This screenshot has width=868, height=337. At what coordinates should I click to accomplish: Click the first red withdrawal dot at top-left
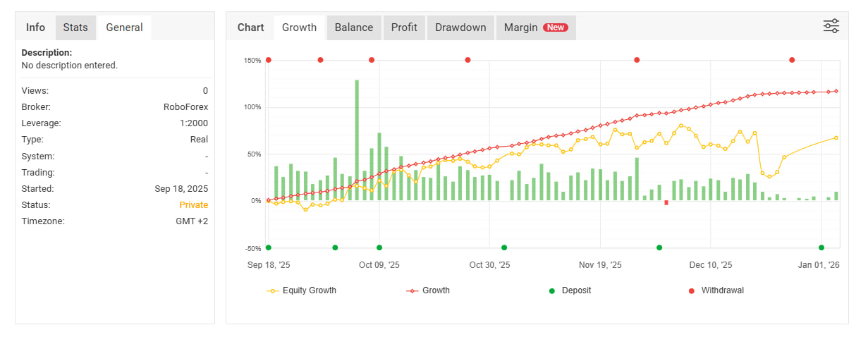(x=268, y=60)
